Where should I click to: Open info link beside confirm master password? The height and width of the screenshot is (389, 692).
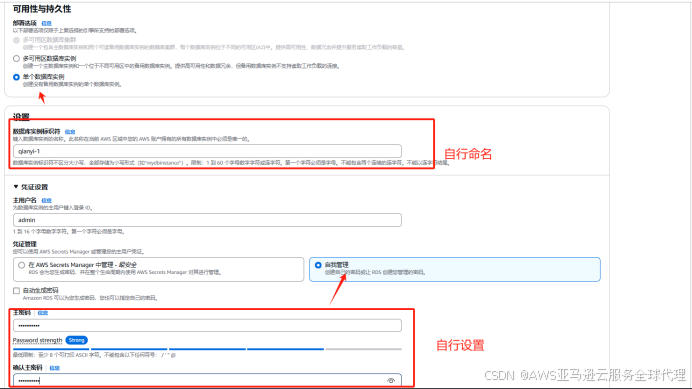coord(54,368)
